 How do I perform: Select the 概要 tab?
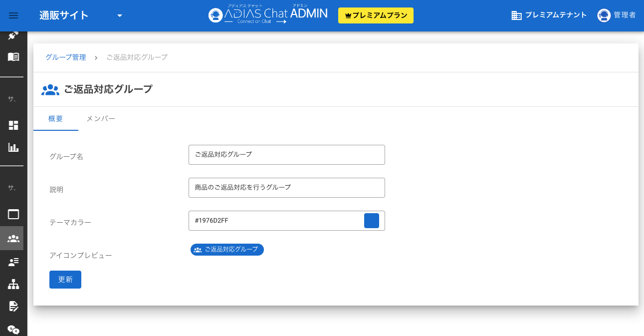pyautogui.click(x=55, y=119)
